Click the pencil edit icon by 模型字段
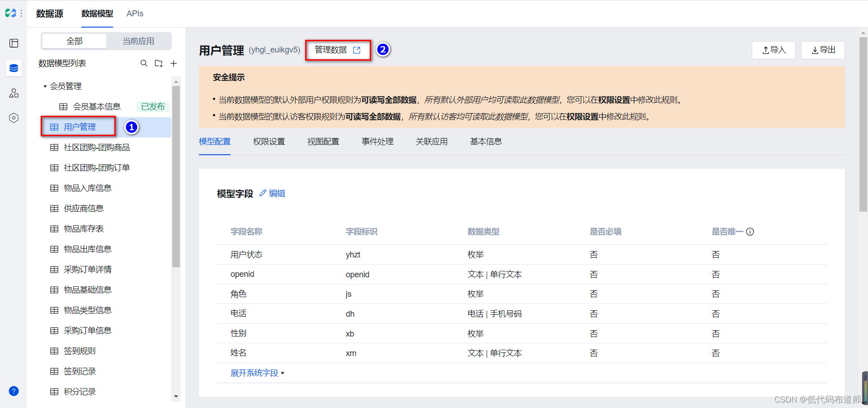 (x=263, y=193)
